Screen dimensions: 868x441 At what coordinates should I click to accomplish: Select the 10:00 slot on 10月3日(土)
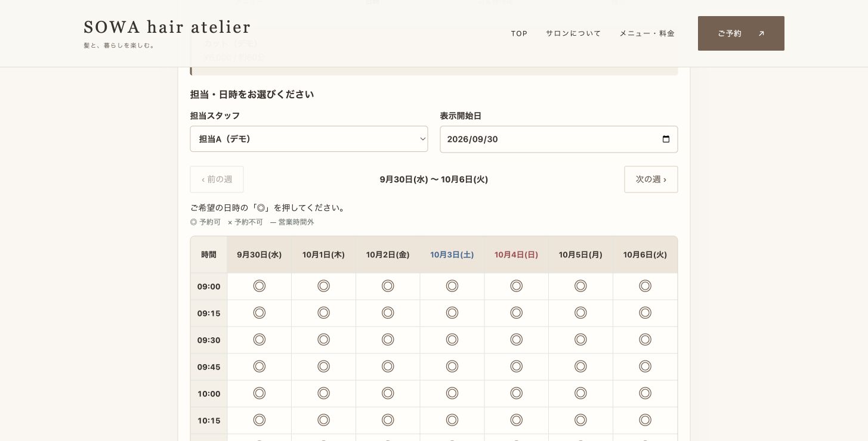click(452, 393)
